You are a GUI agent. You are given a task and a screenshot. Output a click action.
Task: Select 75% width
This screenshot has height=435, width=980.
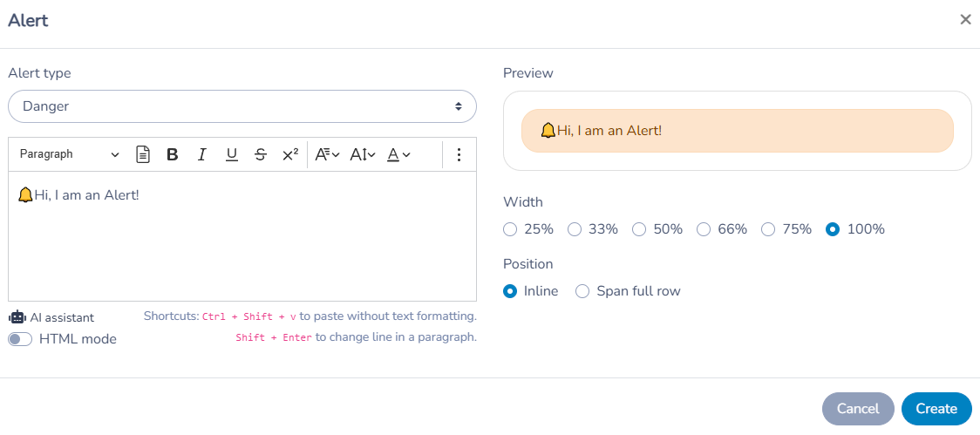[x=768, y=229]
